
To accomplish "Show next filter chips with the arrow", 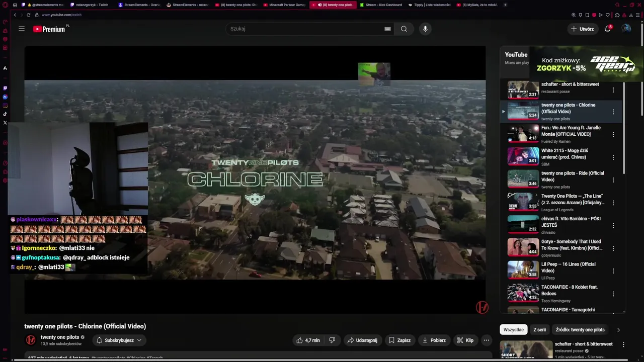I will 618,330.
